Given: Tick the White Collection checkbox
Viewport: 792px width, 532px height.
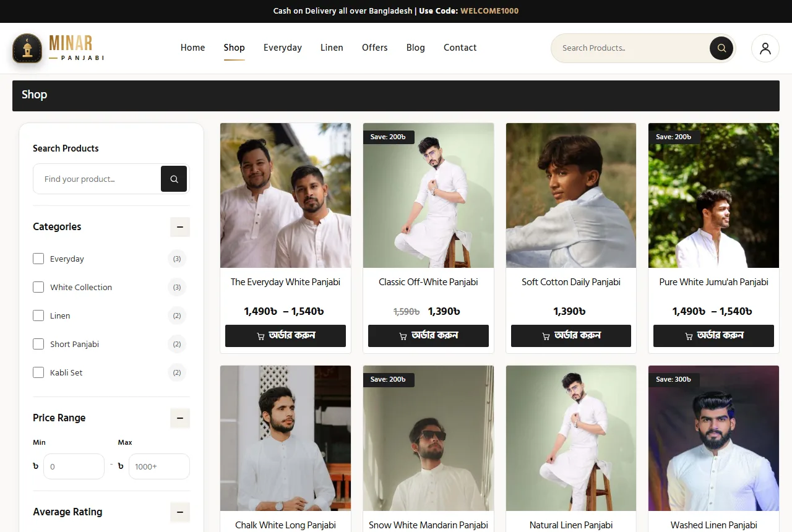Looking at the screenshot, I should tap(38, 287).
